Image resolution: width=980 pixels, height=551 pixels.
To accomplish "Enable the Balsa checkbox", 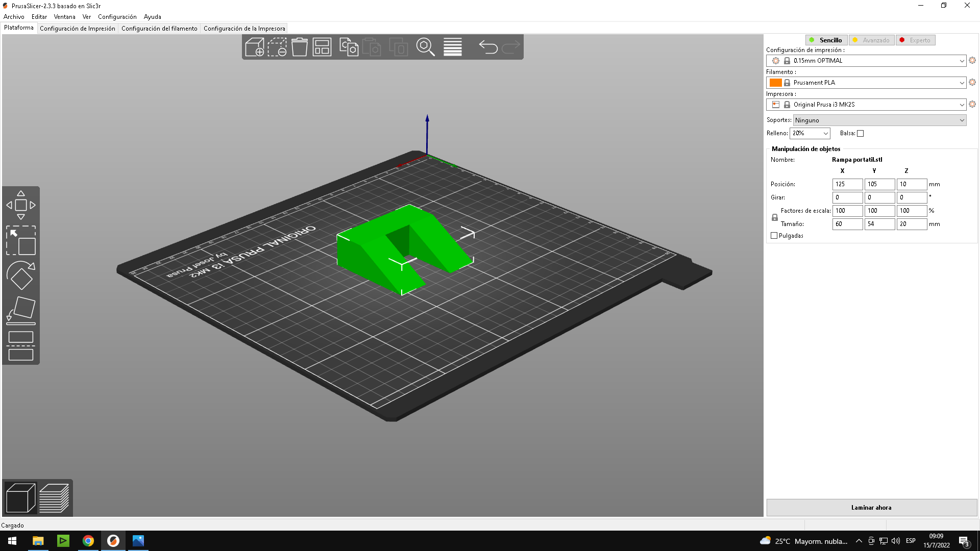I will tap(860, 133).
